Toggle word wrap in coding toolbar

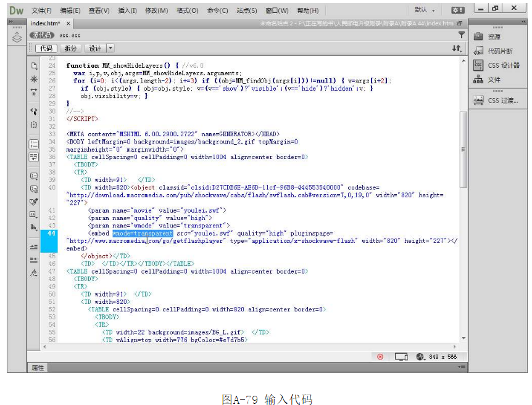pyautogui.click(x=34, y=157)
